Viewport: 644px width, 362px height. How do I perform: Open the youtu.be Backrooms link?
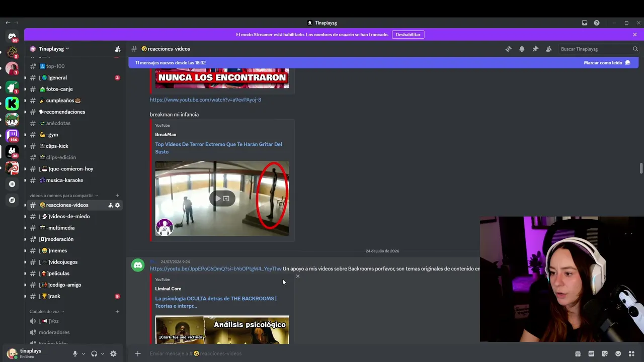(x=216, y=268)
